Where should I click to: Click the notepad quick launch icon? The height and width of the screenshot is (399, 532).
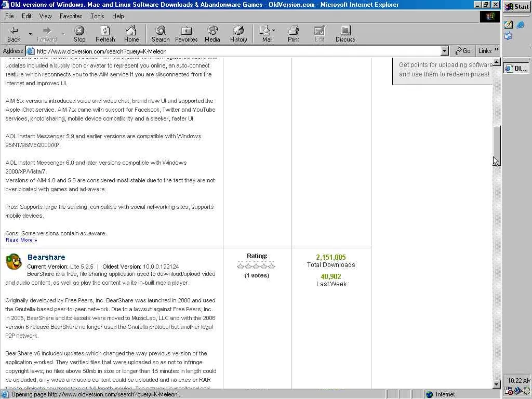(x=508, y=24)
